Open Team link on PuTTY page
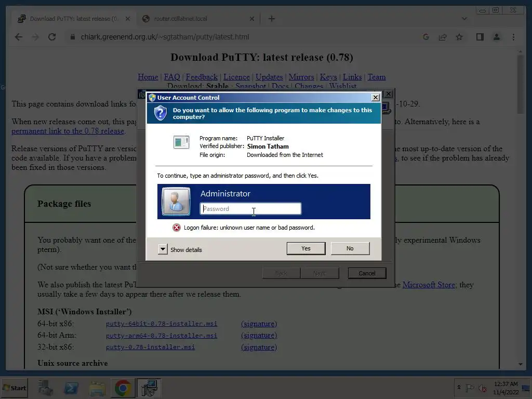 pyautogui.click(x=377, y=77)
